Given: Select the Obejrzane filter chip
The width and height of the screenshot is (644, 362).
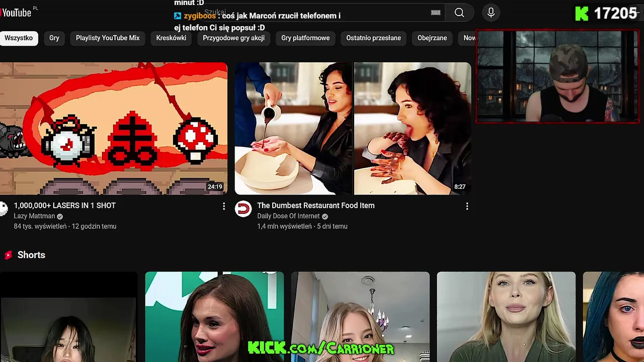Looking at the screenshot, I should pos(432,38).
